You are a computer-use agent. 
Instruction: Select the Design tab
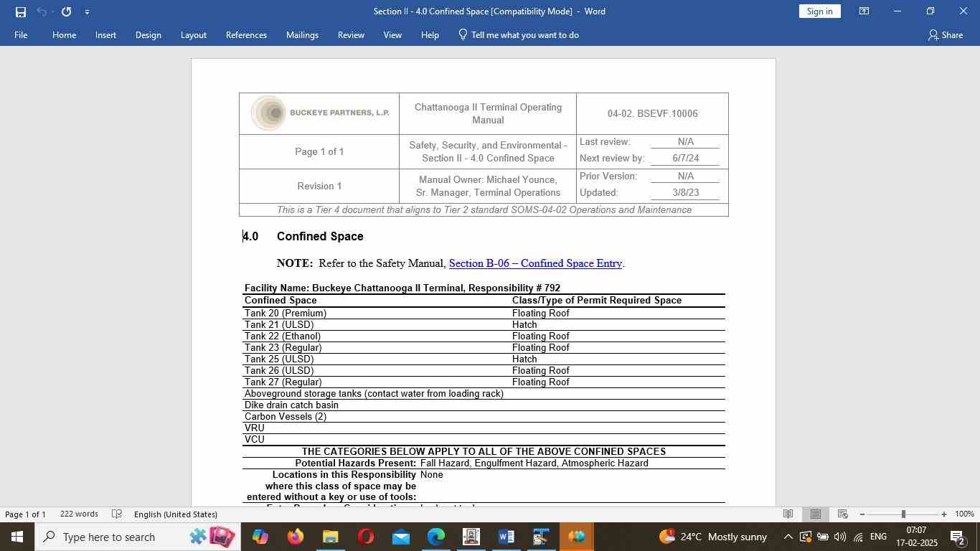[x=148, y=34]
